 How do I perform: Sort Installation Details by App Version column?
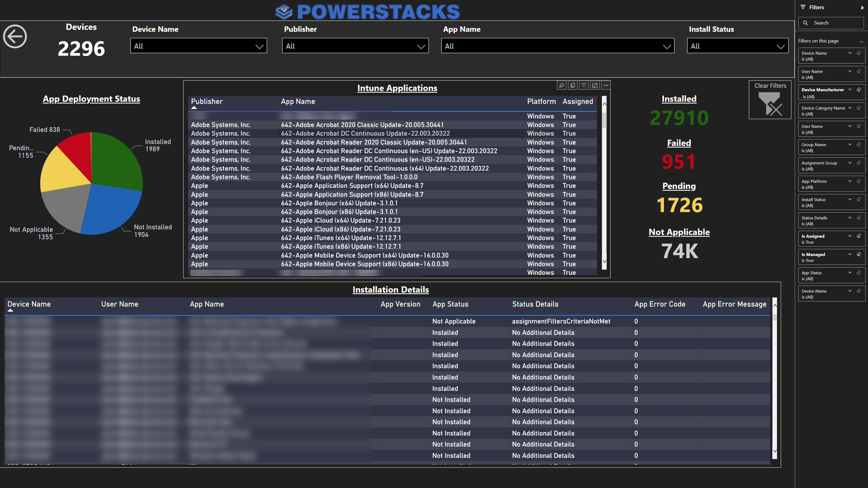(x=400, y=304)
